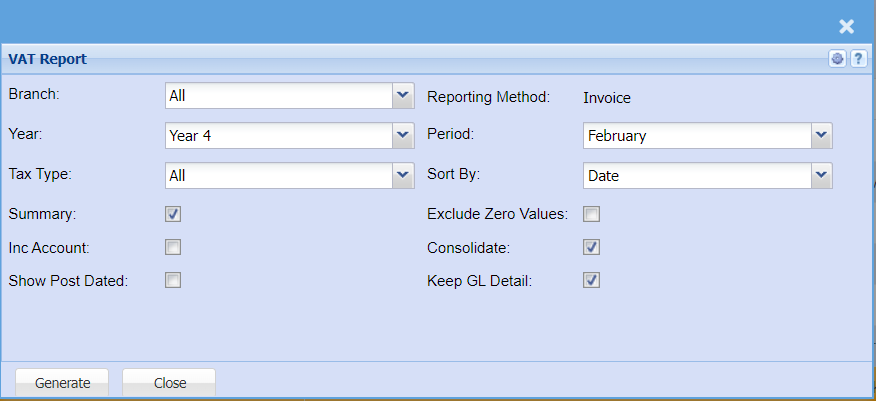
Task: Open the help question mark icon
Action: click(x=858, y=59)
